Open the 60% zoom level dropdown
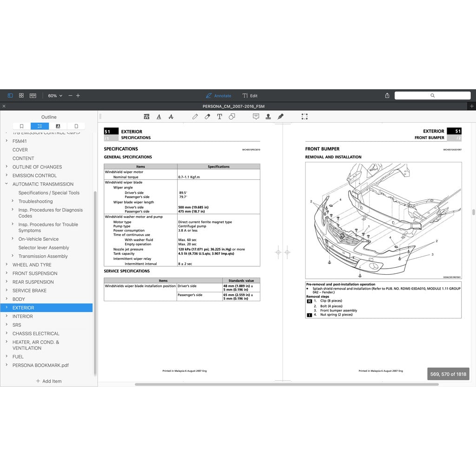476x476 pixels. (x=55, y=96)
